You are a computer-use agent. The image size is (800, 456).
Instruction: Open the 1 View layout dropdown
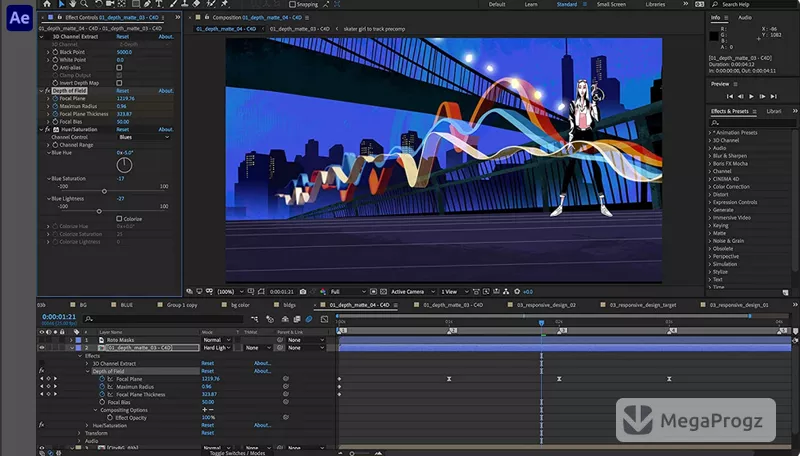(x=454, y=292)
